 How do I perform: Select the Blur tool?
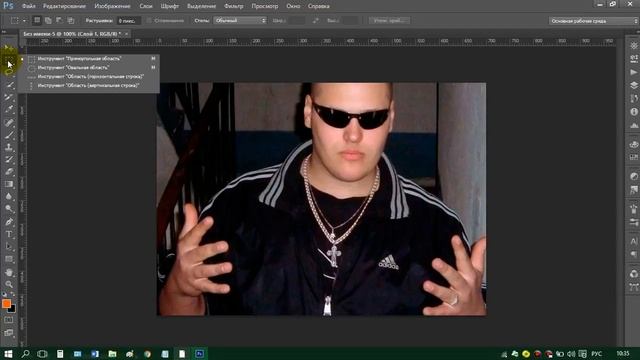click(9, 196)
